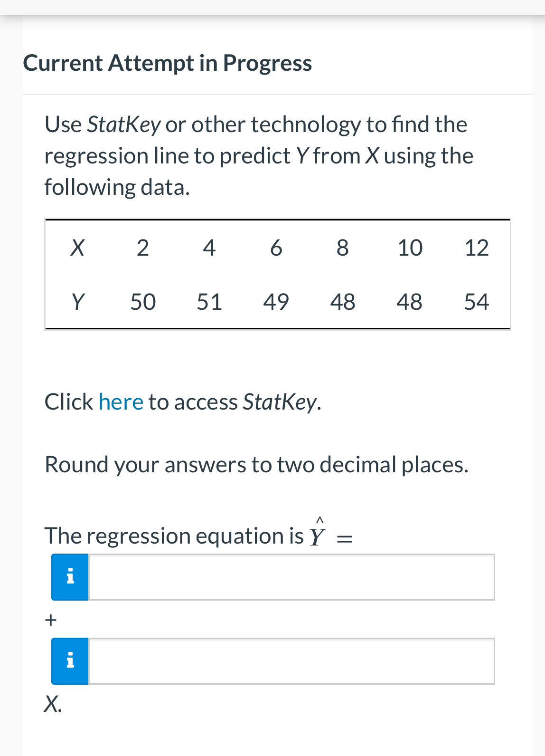Select the Y value 50 in the table

click(143, 301)
